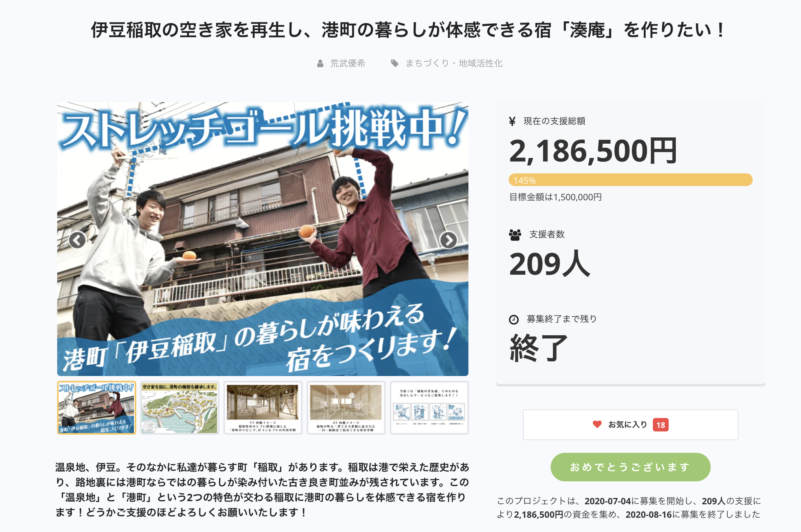Screen dimensions: 801x532
Task: Click the yen icon near 現在の支援総額
Action: 512,121
